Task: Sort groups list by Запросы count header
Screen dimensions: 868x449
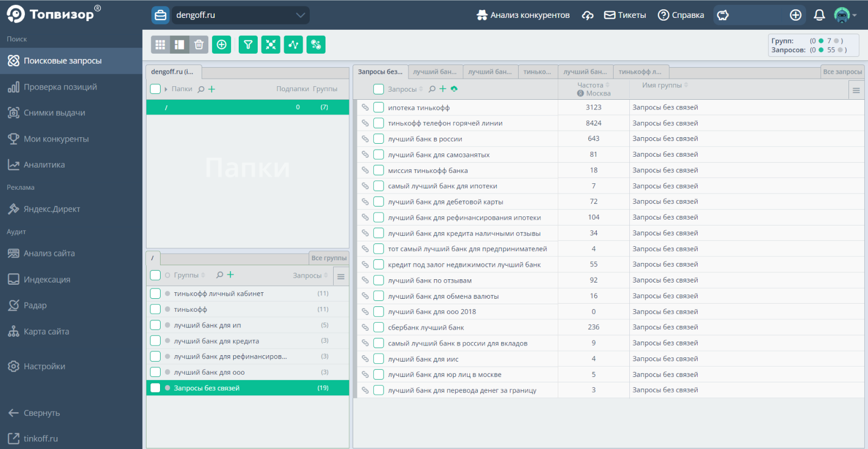Action: click(310, 275)
